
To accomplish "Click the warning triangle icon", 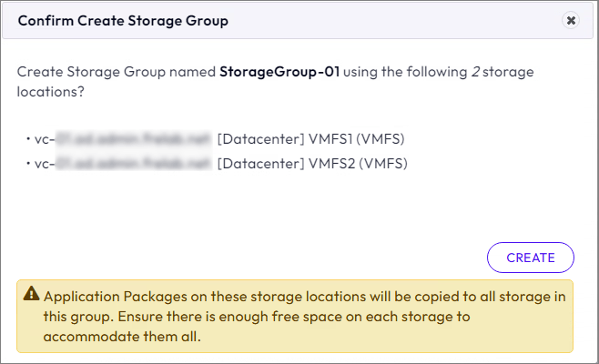I will 32,295.
